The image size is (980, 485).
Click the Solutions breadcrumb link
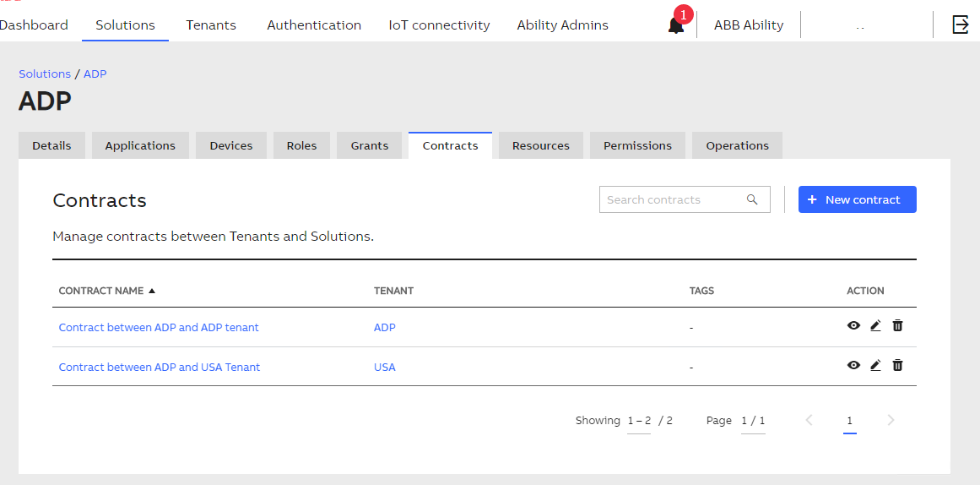45,74
